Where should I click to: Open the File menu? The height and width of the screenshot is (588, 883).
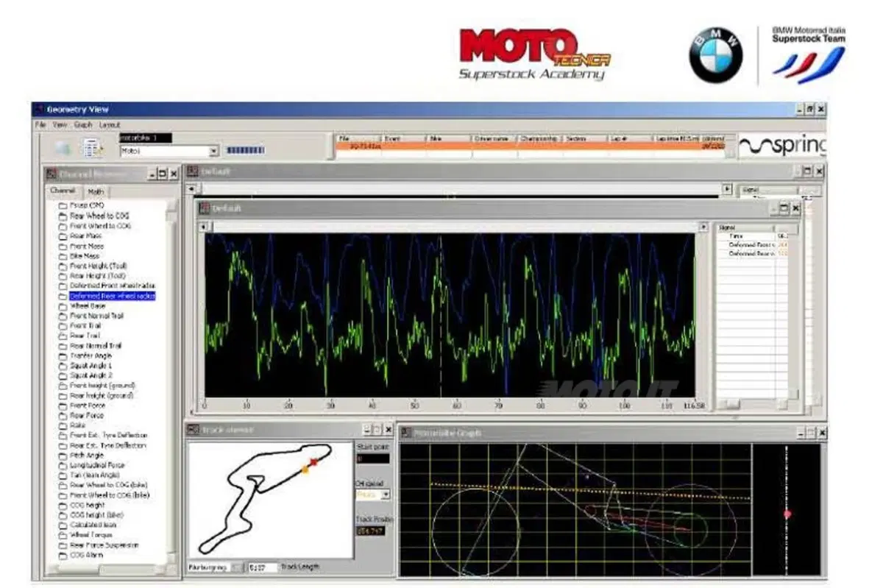[40, 125]
